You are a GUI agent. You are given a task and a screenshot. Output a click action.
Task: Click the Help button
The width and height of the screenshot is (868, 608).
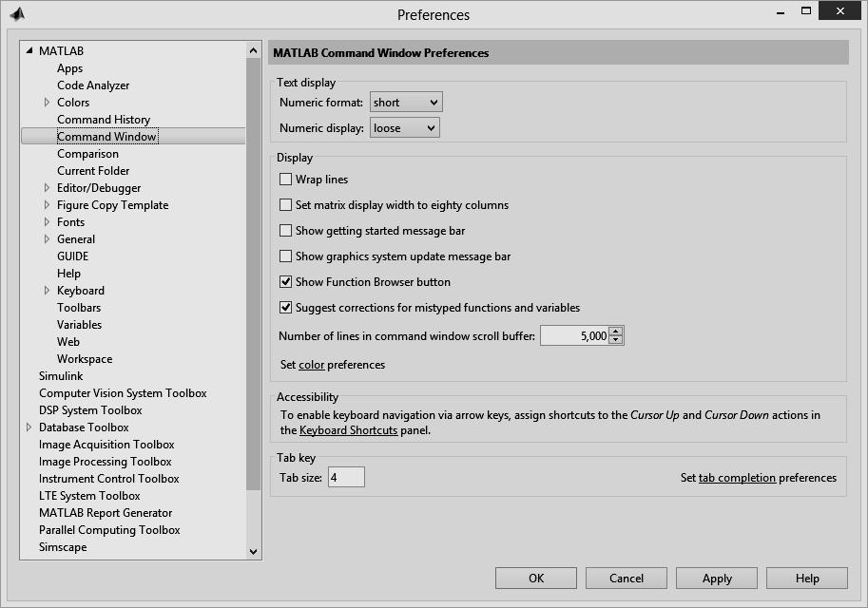click(807, 579)
